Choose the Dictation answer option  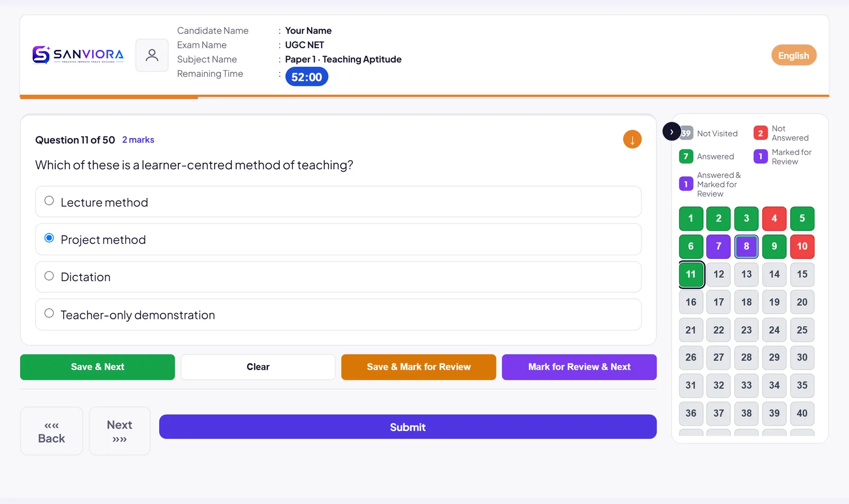click(338, 276)
